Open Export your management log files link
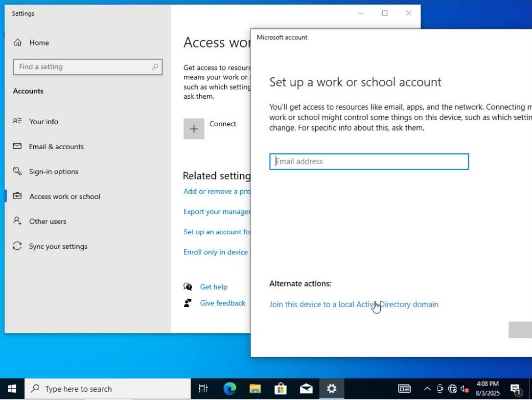Viewport: 532px width, 400px height. pyautogui.click(x=217, y=212)
